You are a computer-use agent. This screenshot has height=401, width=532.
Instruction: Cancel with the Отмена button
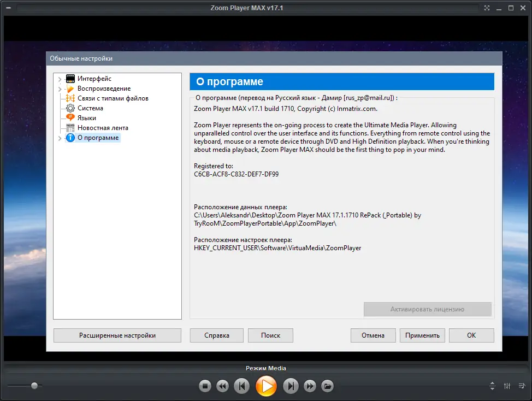373,335
